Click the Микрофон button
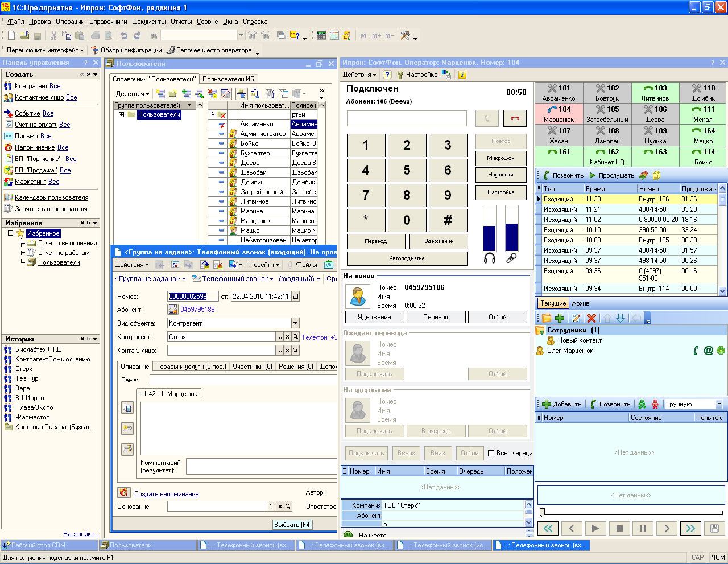728x564 pixels. [501, 158]
